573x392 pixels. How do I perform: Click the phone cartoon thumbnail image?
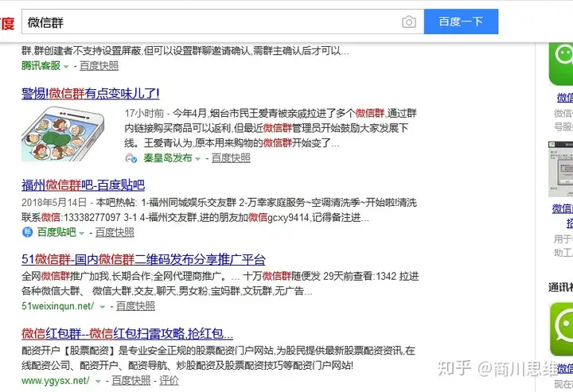point(63,134)
